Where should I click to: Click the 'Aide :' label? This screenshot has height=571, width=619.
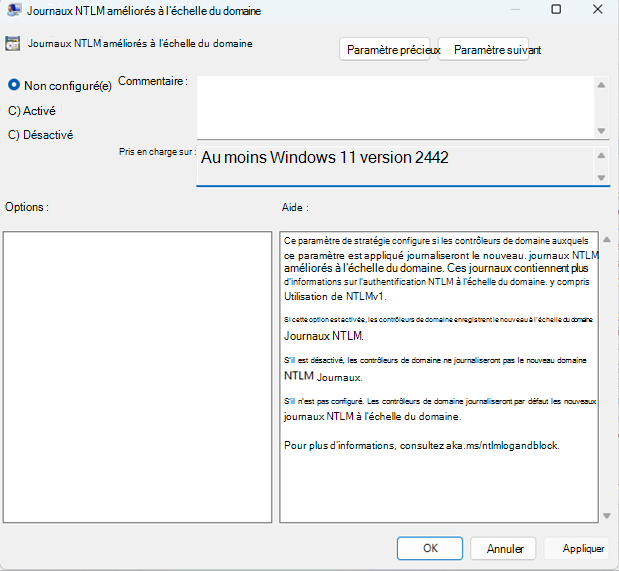click(x=295, y=207)
